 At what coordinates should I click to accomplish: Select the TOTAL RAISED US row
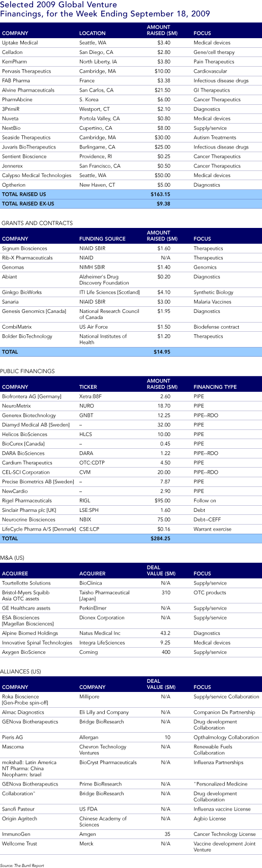(x=131, y=194)
